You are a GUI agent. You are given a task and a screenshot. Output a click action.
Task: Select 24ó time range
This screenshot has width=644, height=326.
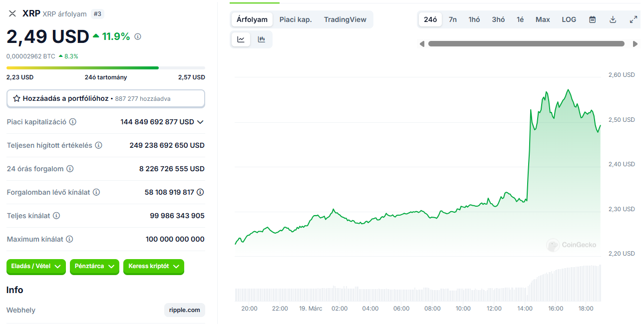pyautogui.click(x=430, y=19)
